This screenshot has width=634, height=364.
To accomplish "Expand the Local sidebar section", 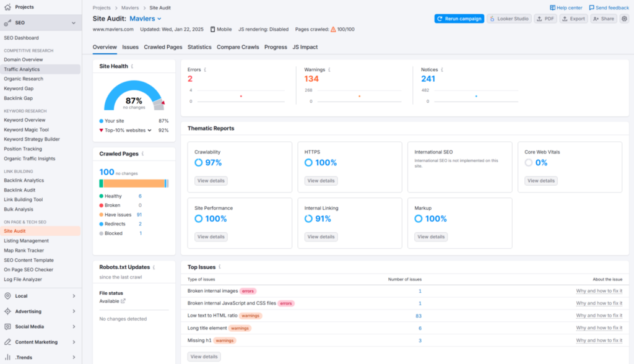I will (x=74, y=296).
